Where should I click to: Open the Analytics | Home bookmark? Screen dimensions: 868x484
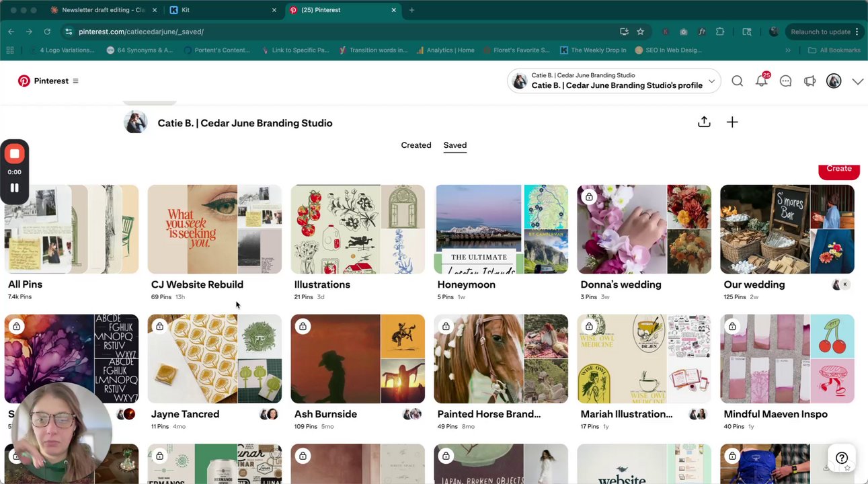pos(445,50)
